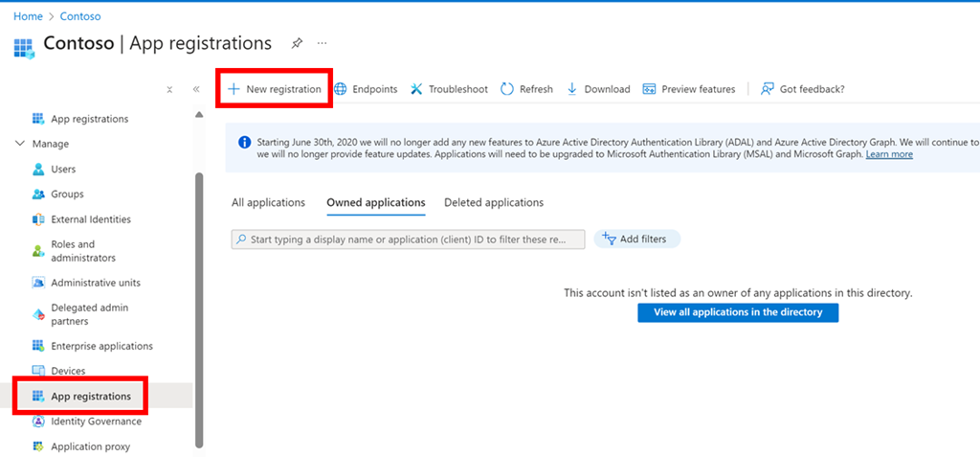
Task: Switch to the Deleted applications tab
Action: pos(493,202)
